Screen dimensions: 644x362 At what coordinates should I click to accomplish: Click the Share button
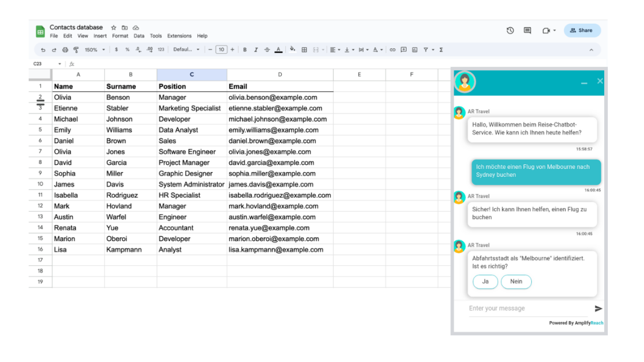582,30
